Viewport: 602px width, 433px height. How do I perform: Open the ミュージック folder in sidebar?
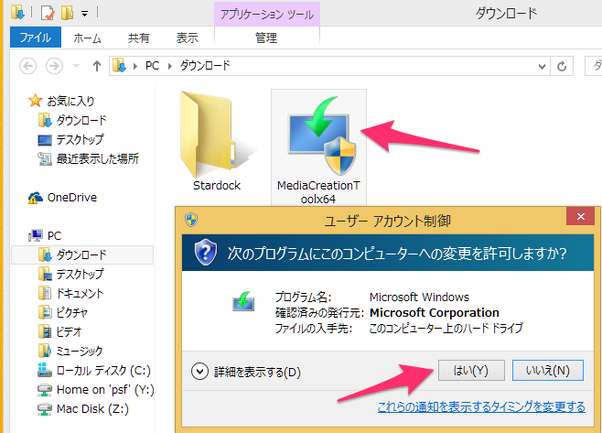[70, 351]
